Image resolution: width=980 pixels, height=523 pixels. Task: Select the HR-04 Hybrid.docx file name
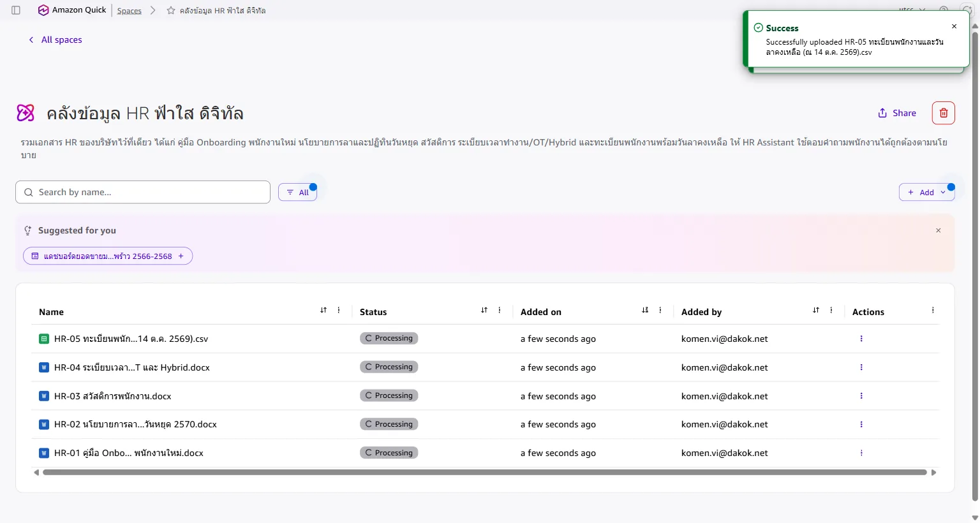[x=132, y=367]
